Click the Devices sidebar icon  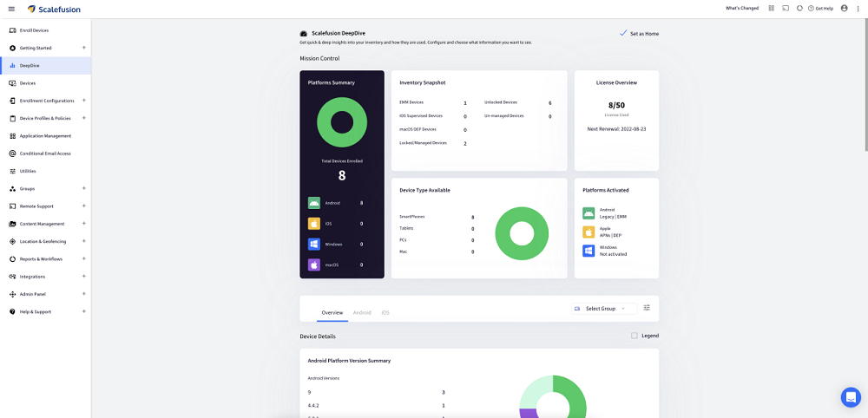coord(12,83)
